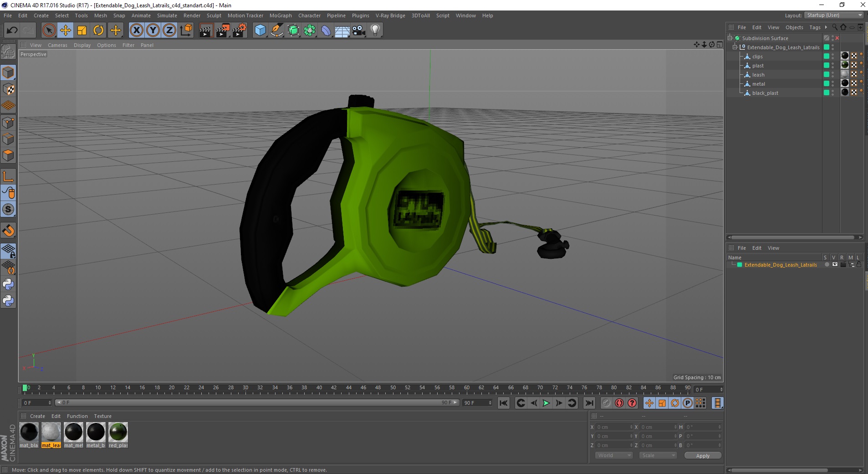Screen dimensions: 868x474
Task: Open the viewport Display menu
Action: [82, 45]
